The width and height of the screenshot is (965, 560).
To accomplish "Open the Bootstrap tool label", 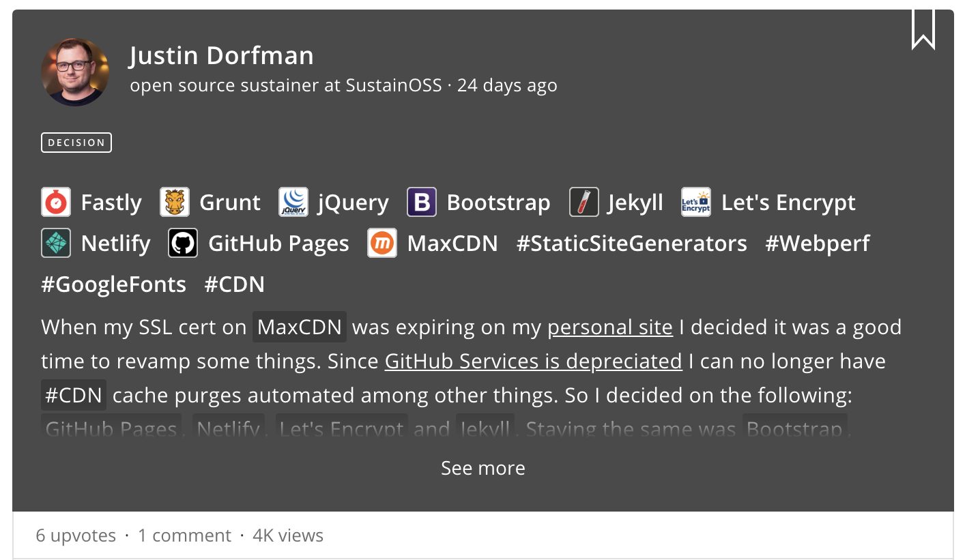I will pos(498,203).
